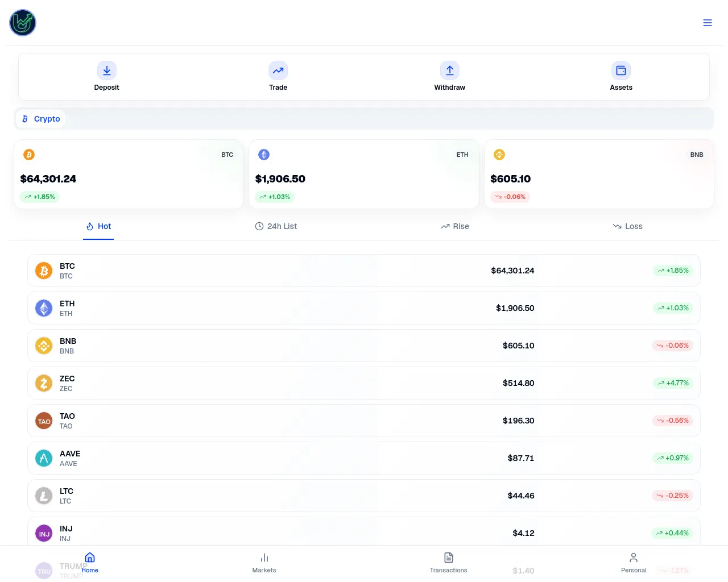This screenshot has width=728, height=582.
Task: Click the ZEC coin icon in the list
Action: (x=44, y=383)
